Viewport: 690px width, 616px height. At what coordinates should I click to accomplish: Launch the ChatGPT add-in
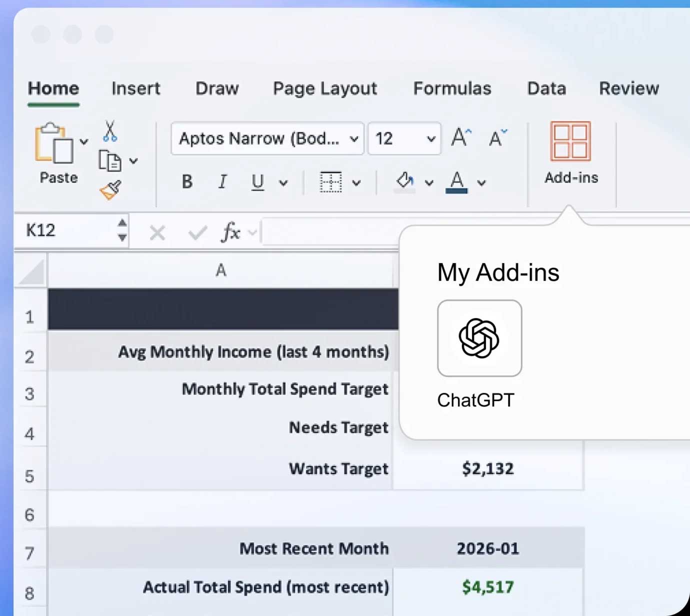[x=479, y=338]
